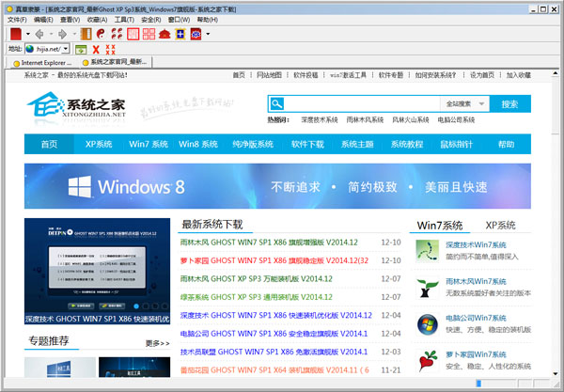The height and width of the screenshot is (392, 564).
Task: Click the 更多>> link beside 专题推荐
Action: tap(157, 343)
